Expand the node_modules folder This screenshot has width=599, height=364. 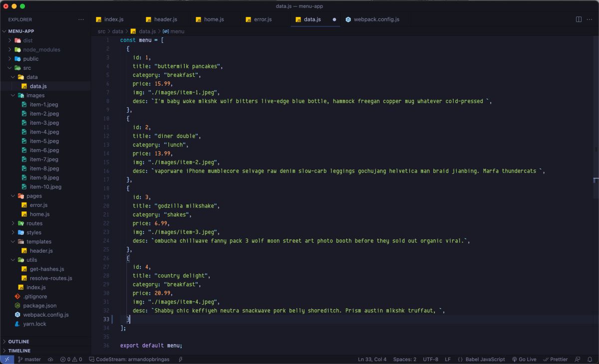click(x=45, y=49)
